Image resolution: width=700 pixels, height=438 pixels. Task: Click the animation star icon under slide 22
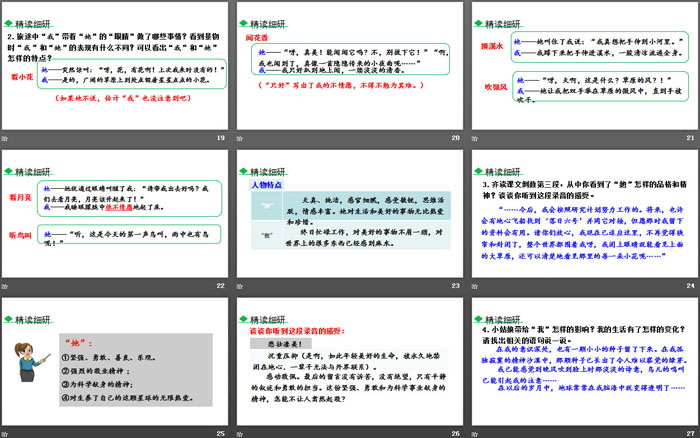[x=7, y=285]
